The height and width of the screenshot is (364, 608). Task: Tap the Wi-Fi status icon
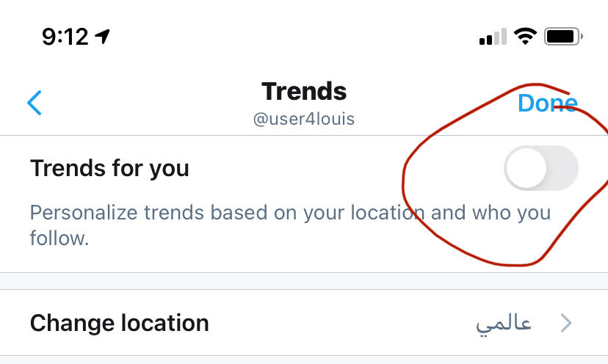coord(525,36)
